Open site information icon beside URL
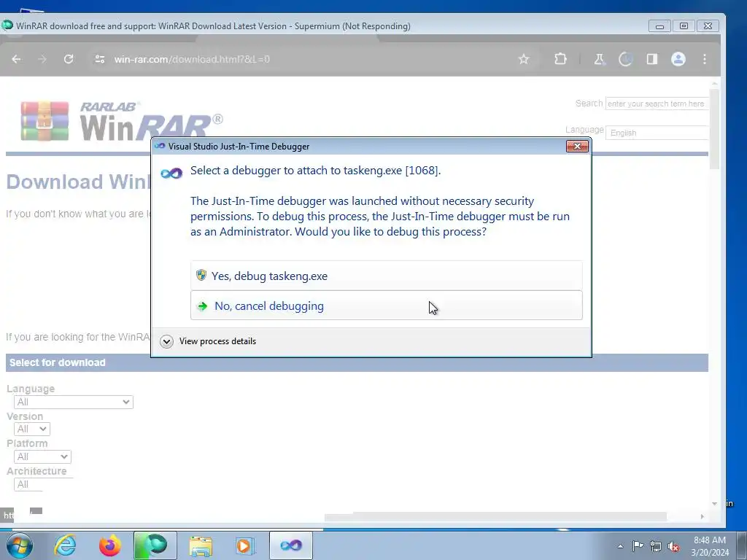 click(x=99, y=59)
